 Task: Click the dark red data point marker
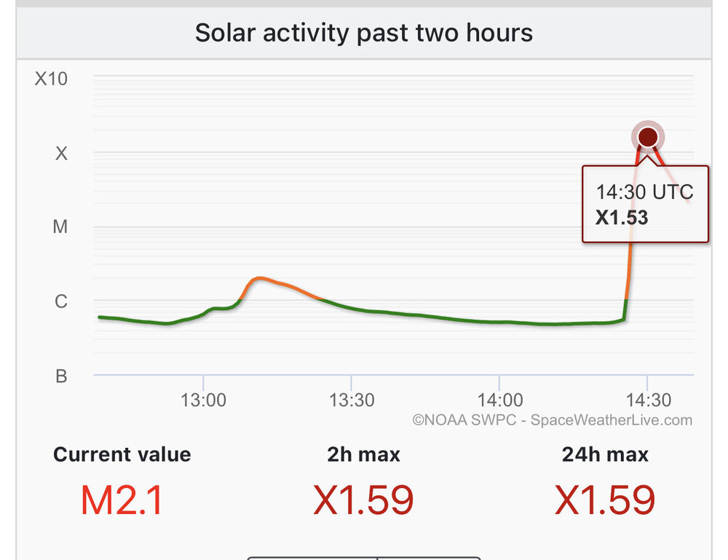[648, 137]
